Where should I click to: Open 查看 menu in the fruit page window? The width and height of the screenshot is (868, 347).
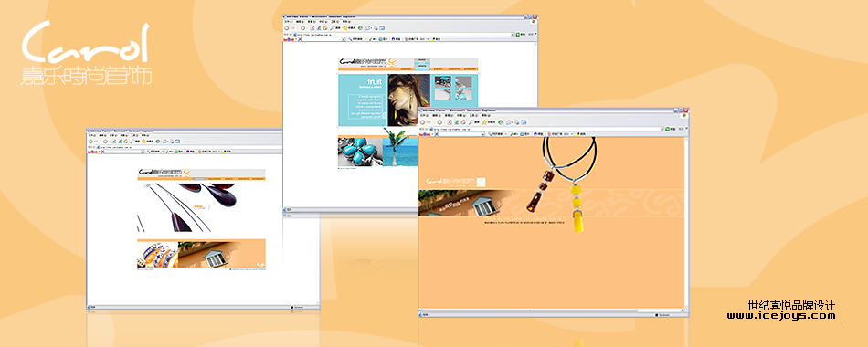tap(312, 22)
